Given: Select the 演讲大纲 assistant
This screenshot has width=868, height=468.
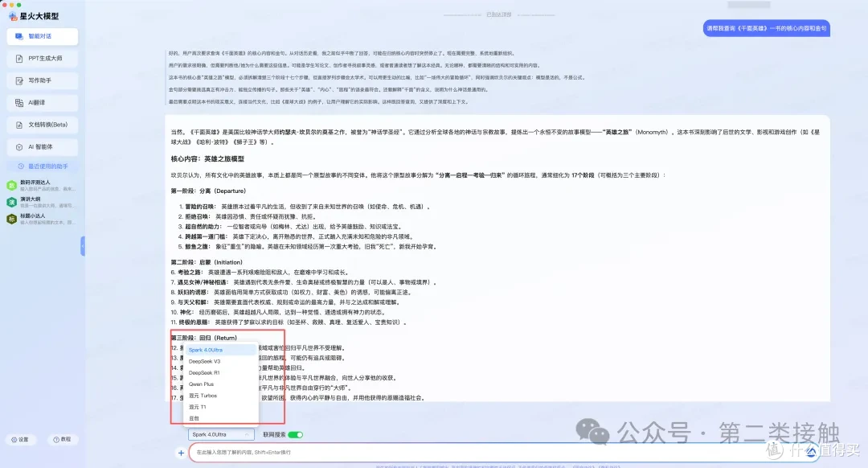Looking at the screenshot, I should (x=42, y=202).
